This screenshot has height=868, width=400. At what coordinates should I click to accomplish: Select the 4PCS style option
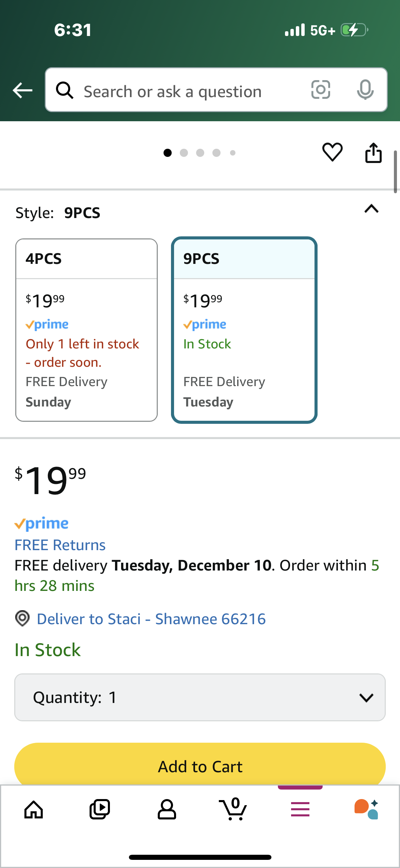coord(87,330)
